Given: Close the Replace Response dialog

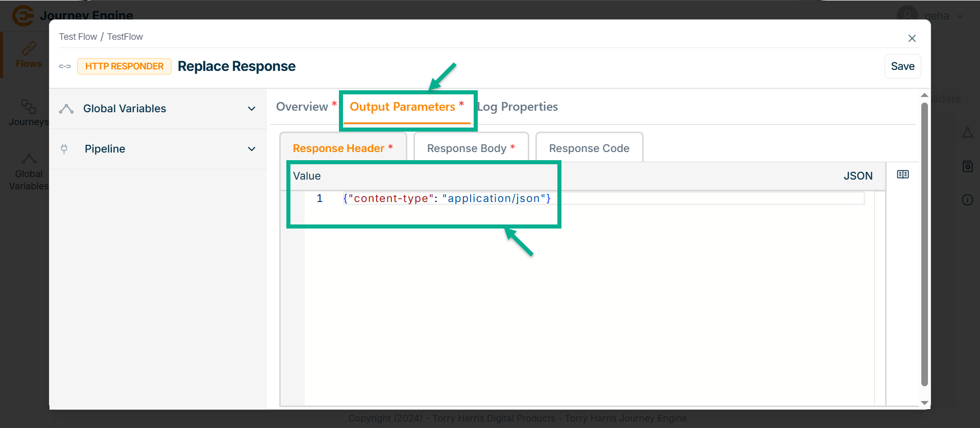Looking at the screenshot, I should point(912,38).
